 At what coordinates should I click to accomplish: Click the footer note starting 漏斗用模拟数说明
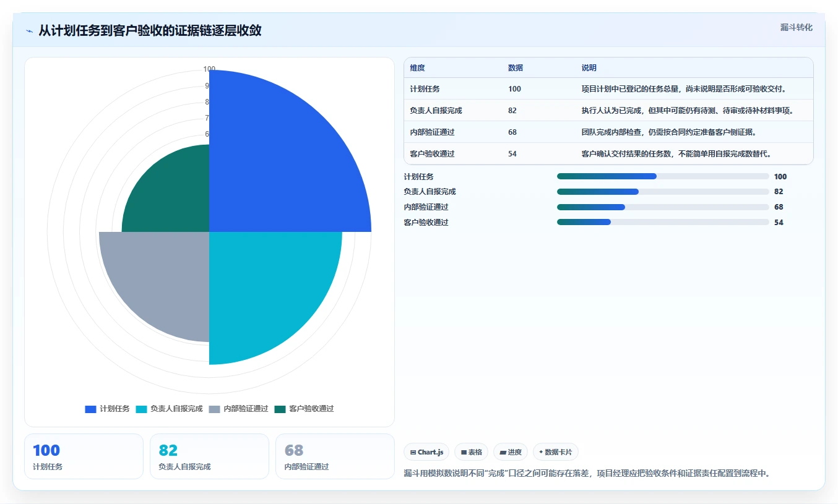pyautogui.click(x=587, y=473)
